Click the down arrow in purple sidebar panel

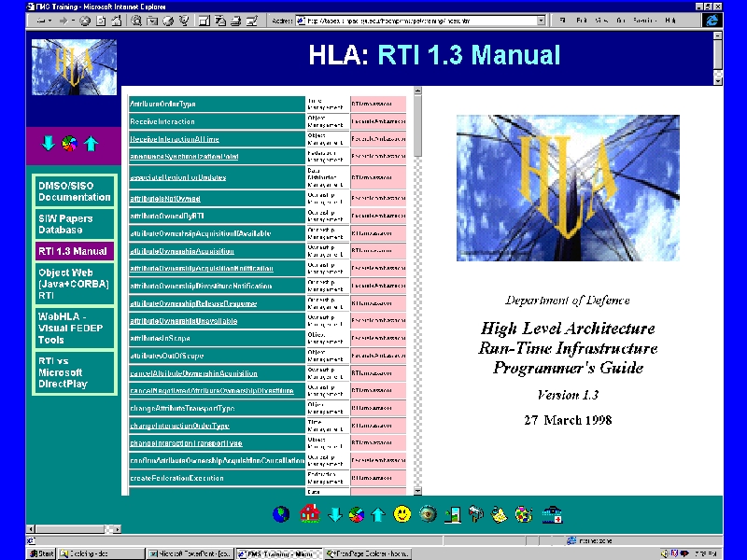click(x=49, y=143)
